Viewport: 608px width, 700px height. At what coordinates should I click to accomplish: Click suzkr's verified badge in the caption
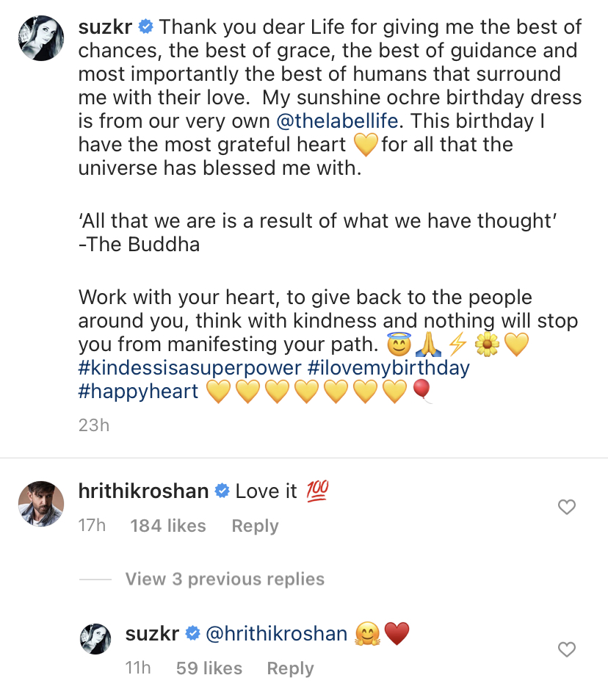coord(145,28)
